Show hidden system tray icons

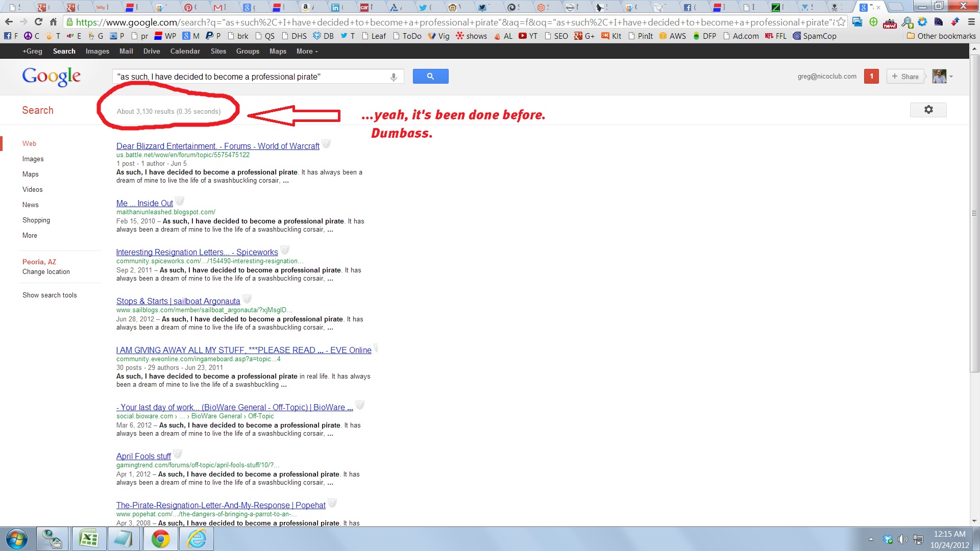click(x=871, y=539)
